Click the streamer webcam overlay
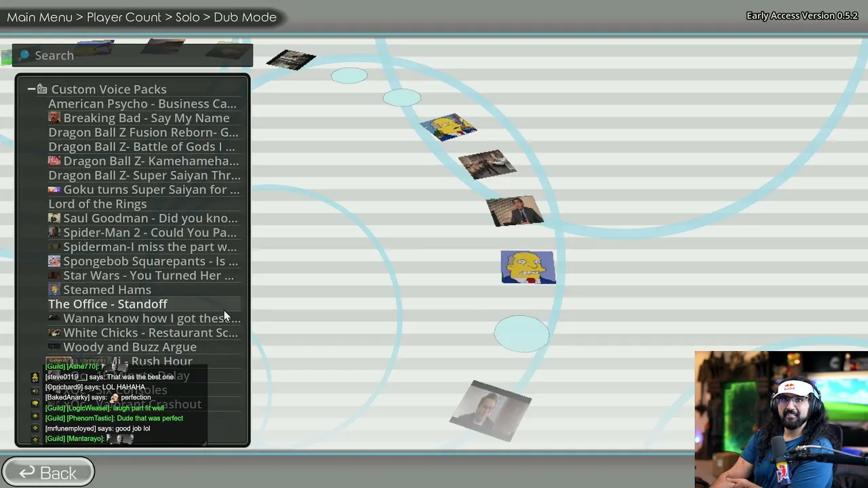 click(x=781, y=419)
